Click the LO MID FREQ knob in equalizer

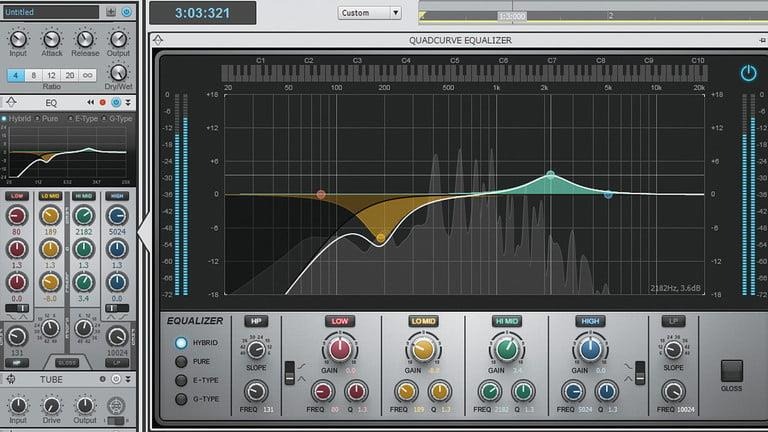[406, 392]
